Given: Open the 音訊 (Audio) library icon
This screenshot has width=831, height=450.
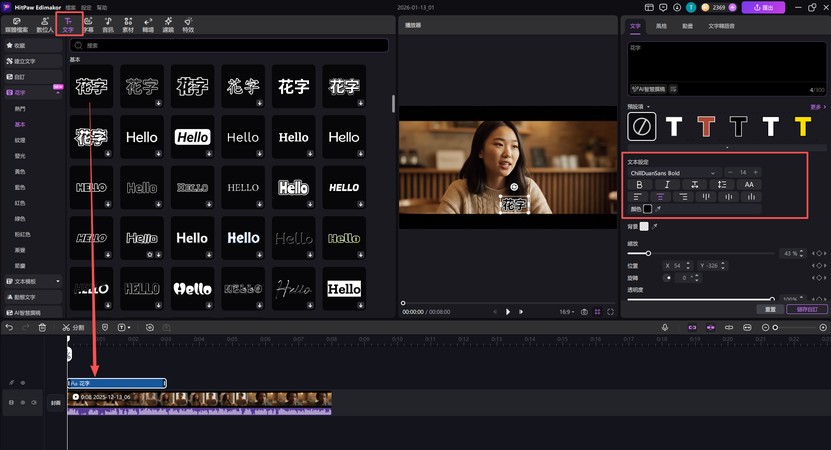Looking at the screenshot, I should pos(109,24).
